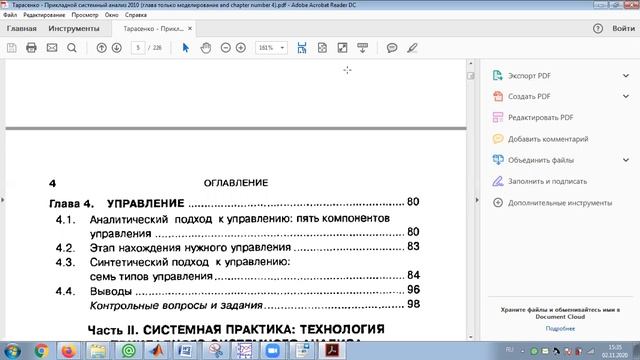Open Google Chrome from taskbar
The width and height of the screenshot is (640, 360).
[41, 351]
